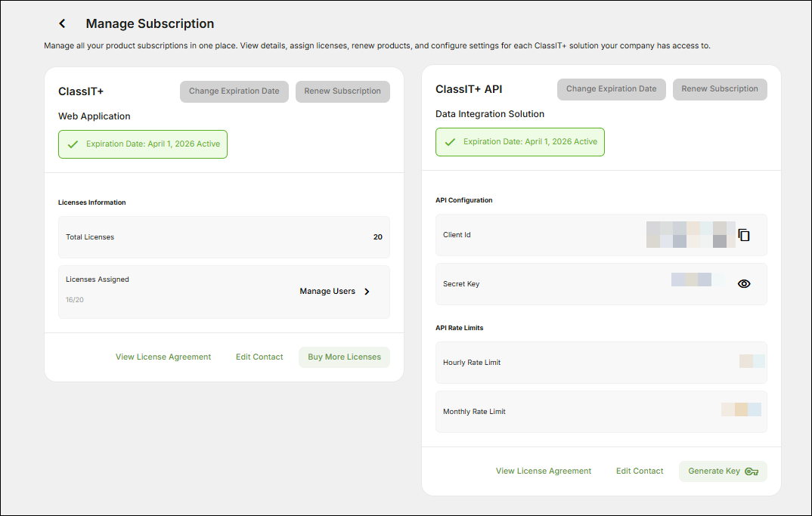The height and width of the screenshot is (516, 812).
Task: Click the checkmark on ClassIT+ API expiration badge
Action: click(x=451, y=142)
